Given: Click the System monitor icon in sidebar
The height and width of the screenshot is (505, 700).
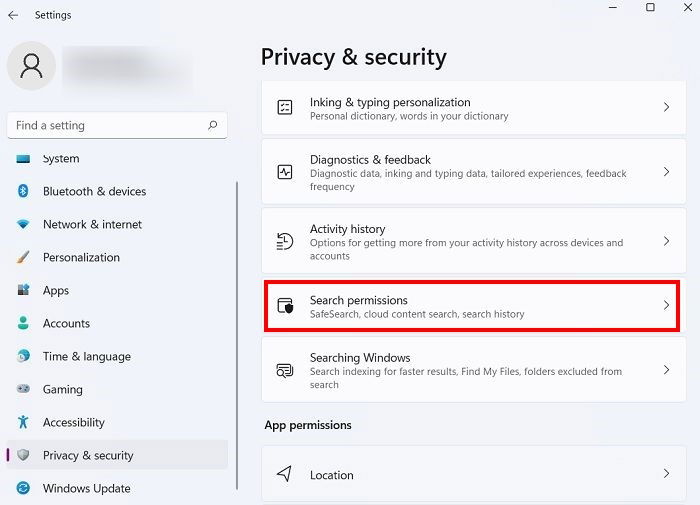Looking at the screenshot, I should (x=23, y=159).
